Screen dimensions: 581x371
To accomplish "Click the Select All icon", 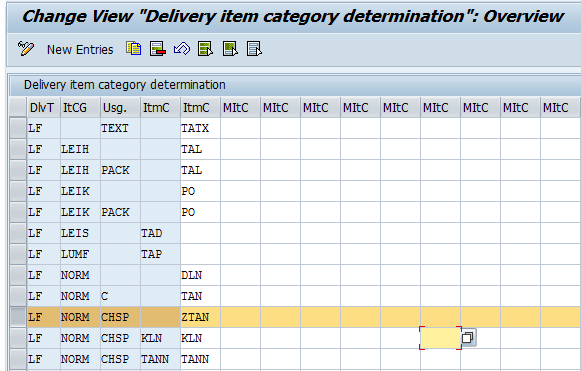I will click(206, 49).
